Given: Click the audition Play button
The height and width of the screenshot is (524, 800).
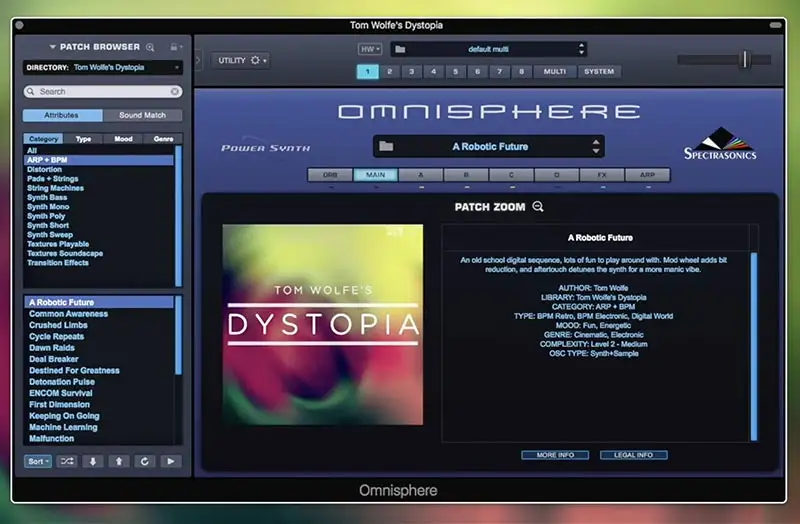Looking at the screenshot, I should coord(170,461).
